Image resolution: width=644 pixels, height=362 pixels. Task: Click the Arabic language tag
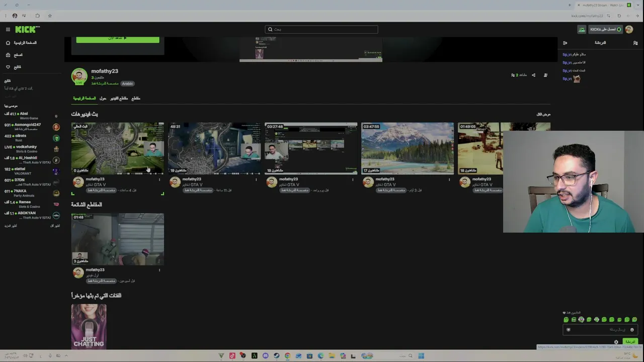click(127, 83)
